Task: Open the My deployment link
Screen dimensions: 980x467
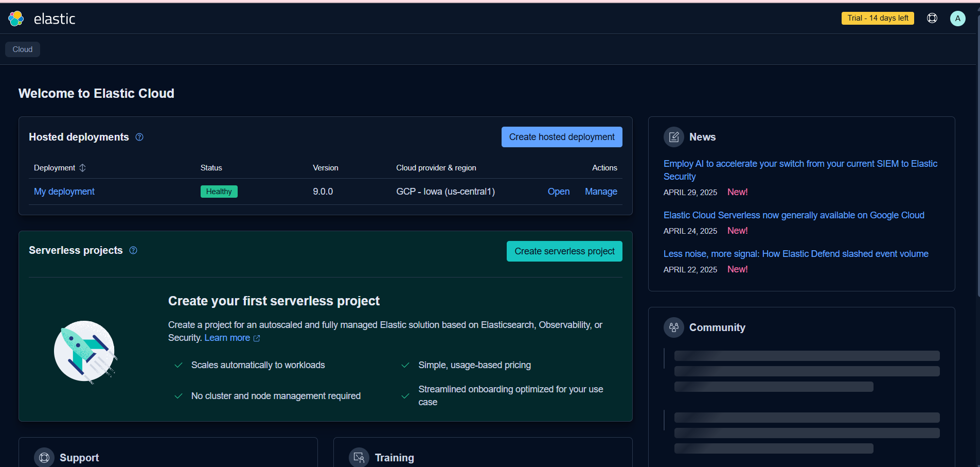Action: tap(64, 192)
